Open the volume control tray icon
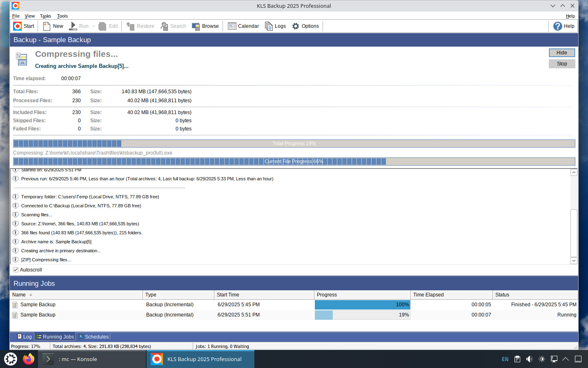 click(x=530, y=359)
